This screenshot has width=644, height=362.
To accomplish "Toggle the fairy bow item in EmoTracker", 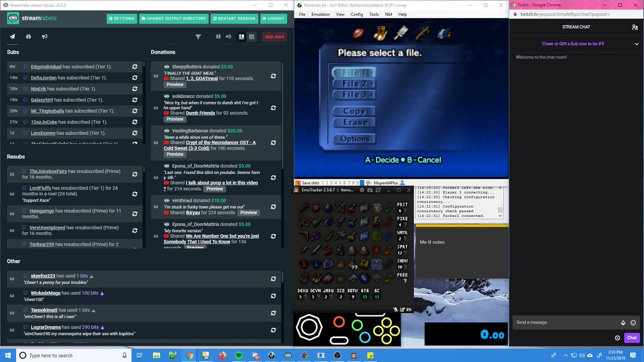I will coord(340,207).
